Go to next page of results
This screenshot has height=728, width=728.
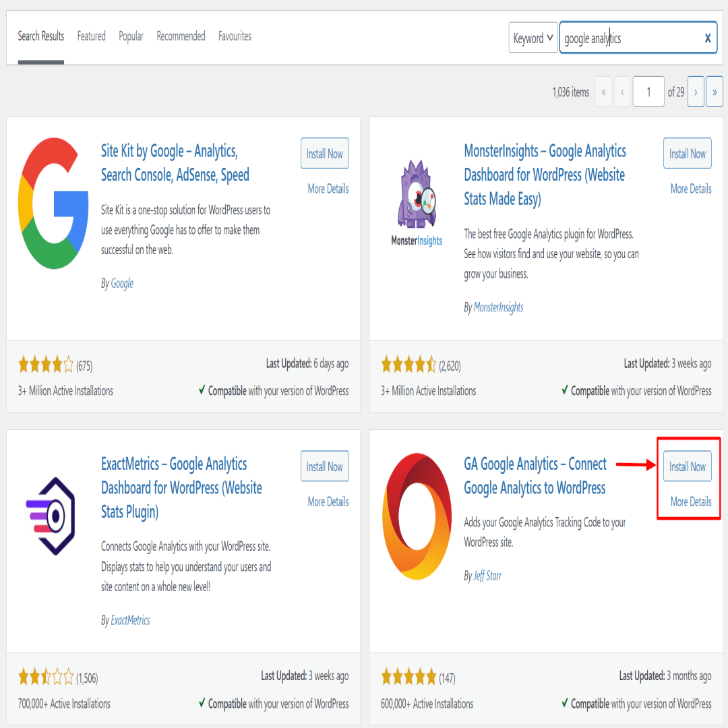[695, 92]
